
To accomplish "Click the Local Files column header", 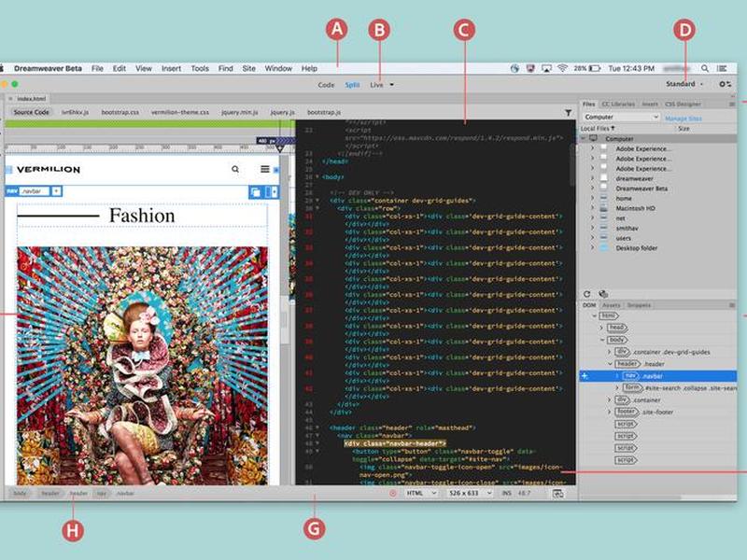I will (x=598, y=129).
